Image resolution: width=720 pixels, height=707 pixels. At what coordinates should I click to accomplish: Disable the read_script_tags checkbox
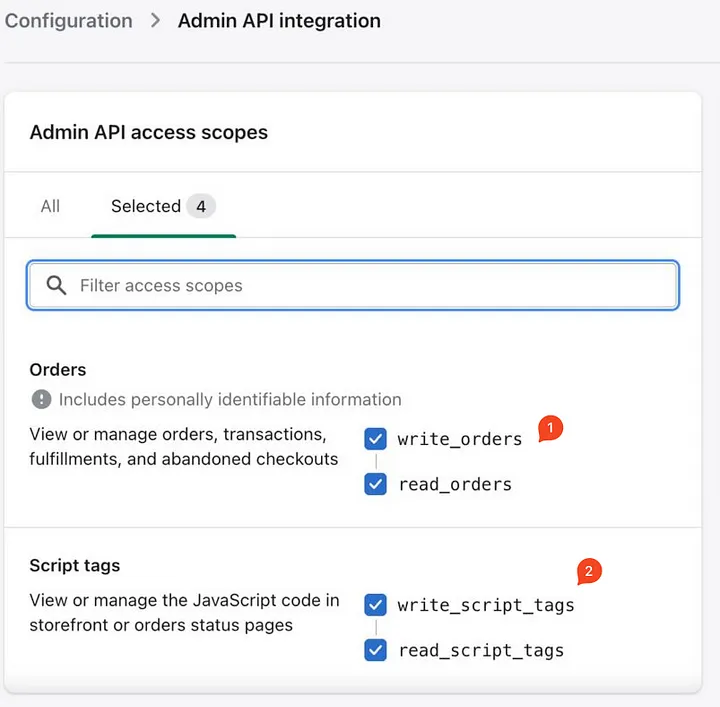[376, 650]
